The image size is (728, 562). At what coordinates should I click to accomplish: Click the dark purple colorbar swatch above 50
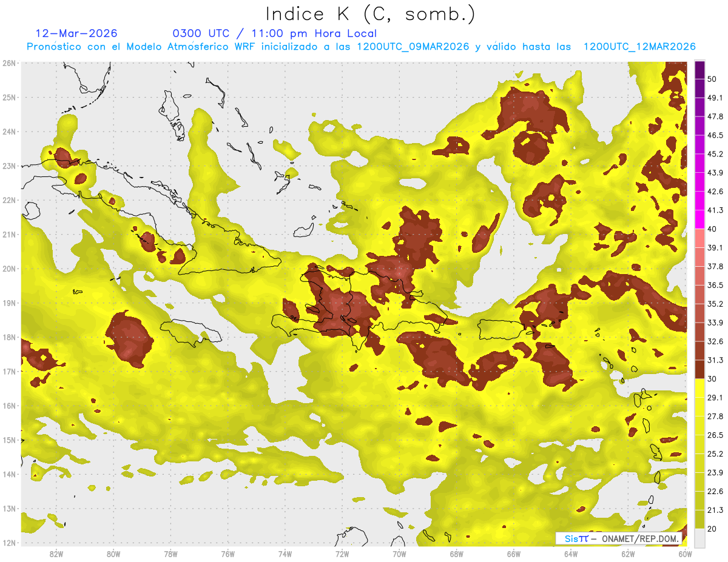pos(699,70)
